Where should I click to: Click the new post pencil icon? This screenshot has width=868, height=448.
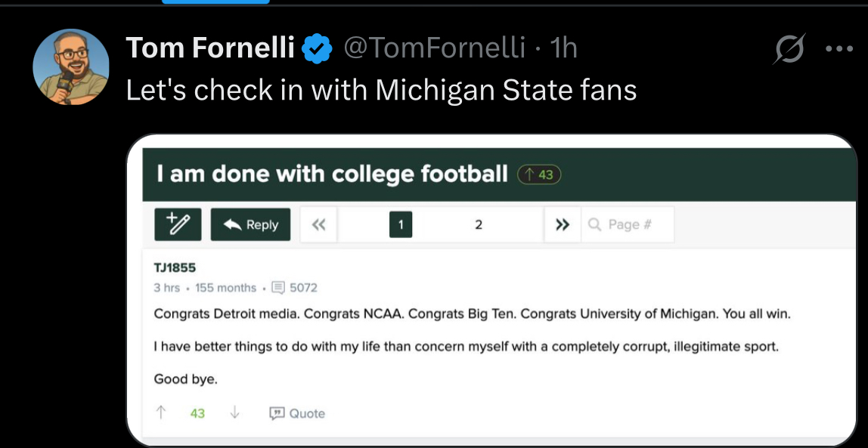pyautogui.click(x=178, y=224)
